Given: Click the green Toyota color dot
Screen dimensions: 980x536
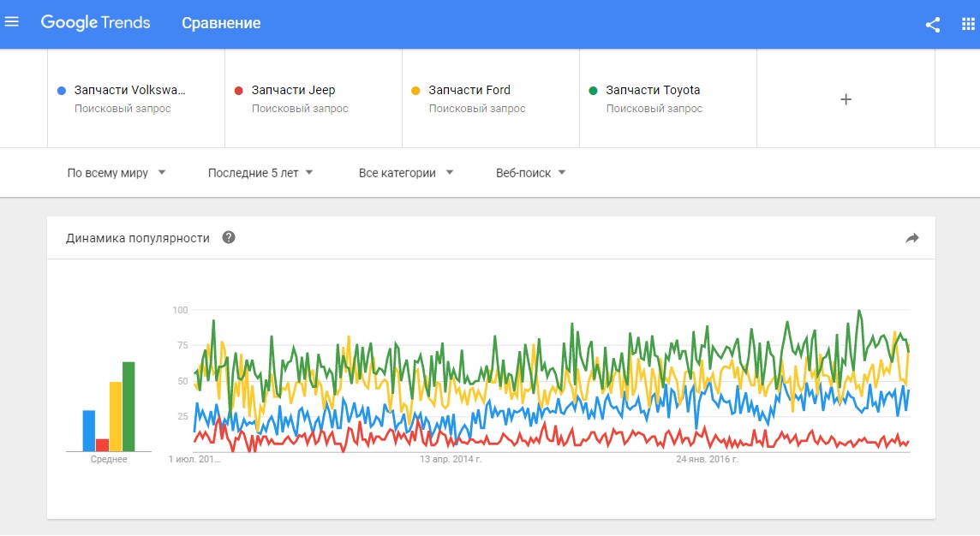Looking at the screenshot, I should 593,91.
